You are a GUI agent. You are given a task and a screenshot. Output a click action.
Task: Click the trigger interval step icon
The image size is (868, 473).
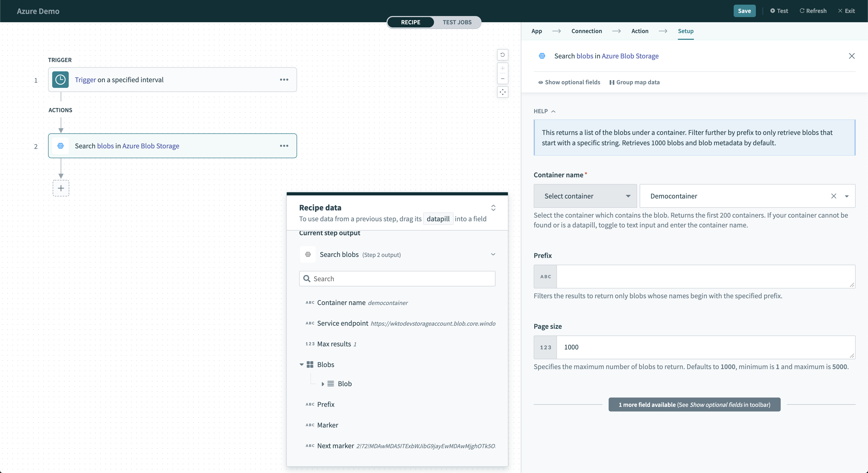(x=60, y=79)
